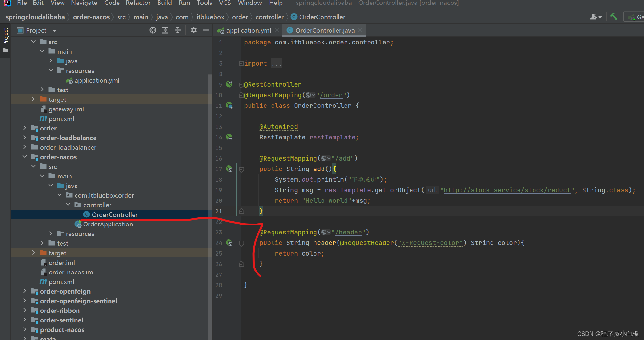
Task: Open the Window menu
Action: tap(250, 3)
